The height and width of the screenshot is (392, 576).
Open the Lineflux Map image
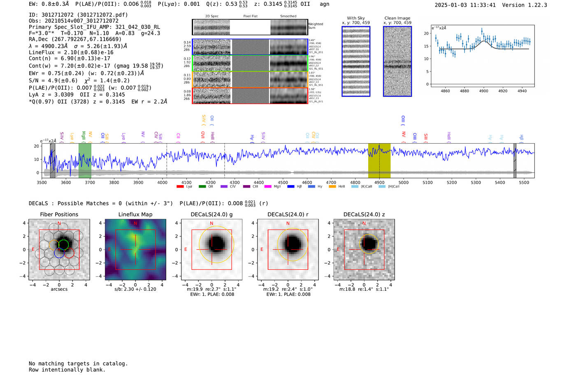[x=135, y=249]
